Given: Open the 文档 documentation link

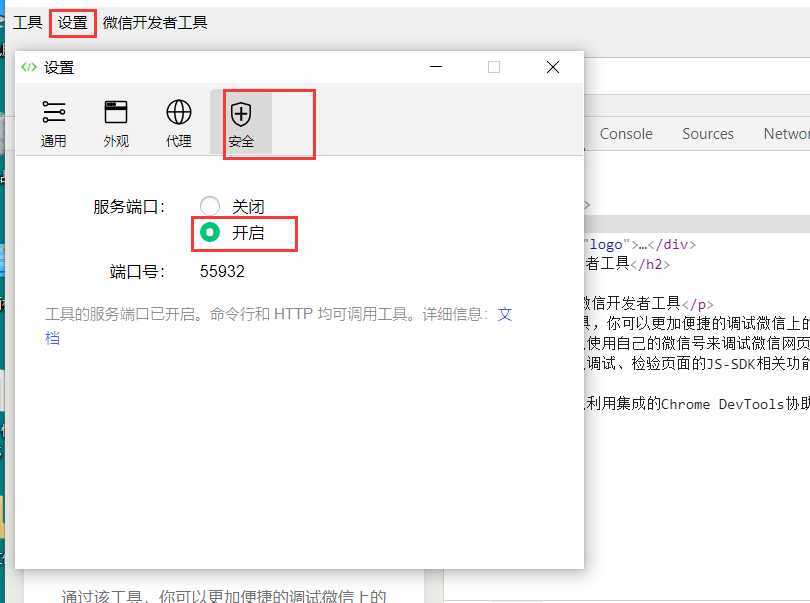Looking at the screenshot, I should point(504,314).
